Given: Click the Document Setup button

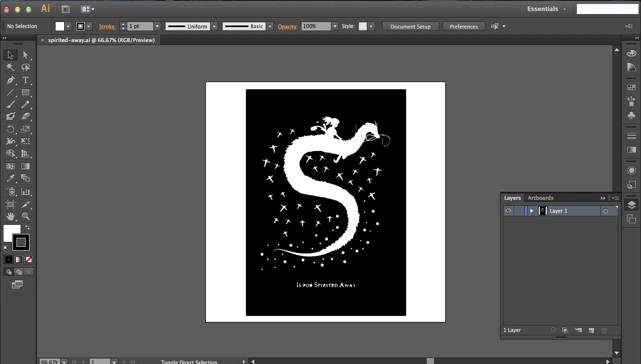Looking at the screenshot, I should point(411,27).
